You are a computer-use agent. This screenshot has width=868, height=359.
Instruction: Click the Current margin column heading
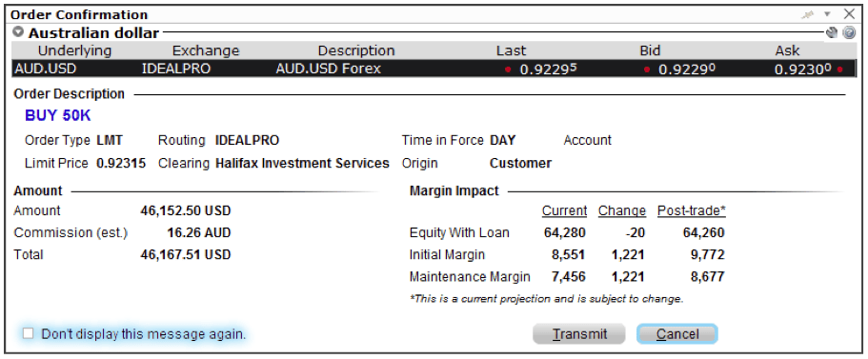[x=564, y=210]
